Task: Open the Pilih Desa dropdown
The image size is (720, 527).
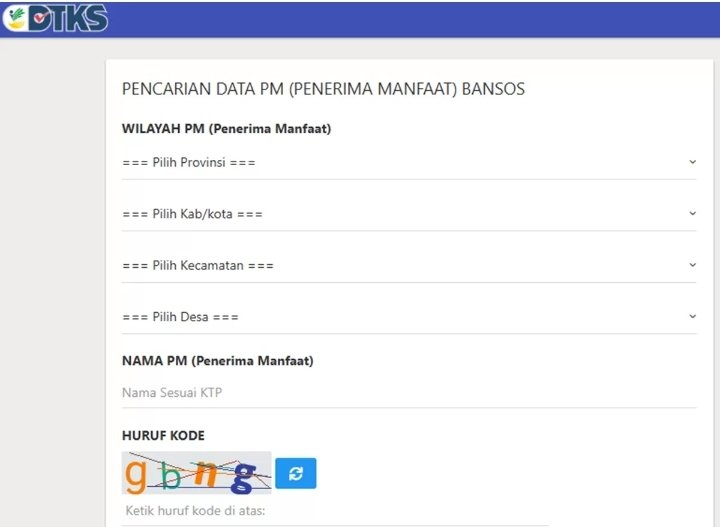Action: [409, 317]
